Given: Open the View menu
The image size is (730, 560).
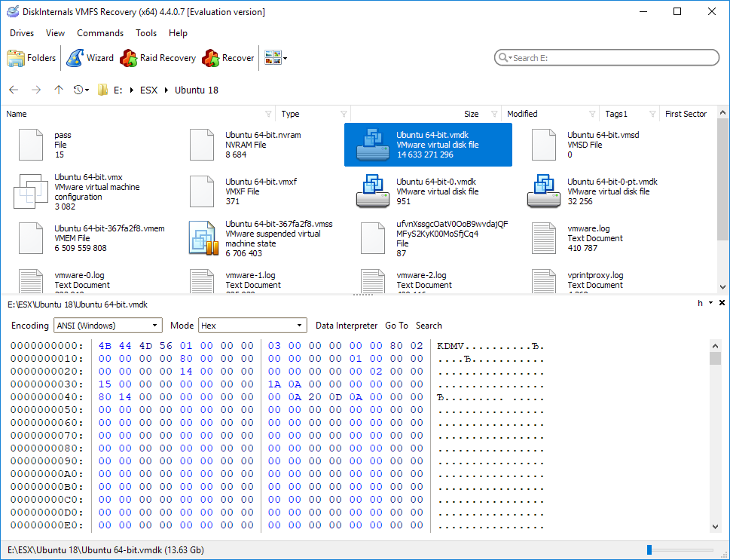Looking at the screenshot, I should pos(55,33).
